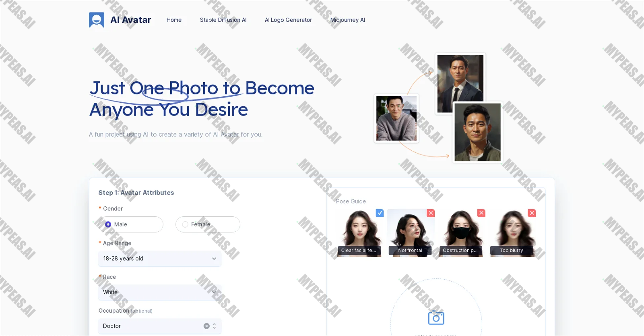Click the red X badge on Too blurry

click(x=532, y=213)
